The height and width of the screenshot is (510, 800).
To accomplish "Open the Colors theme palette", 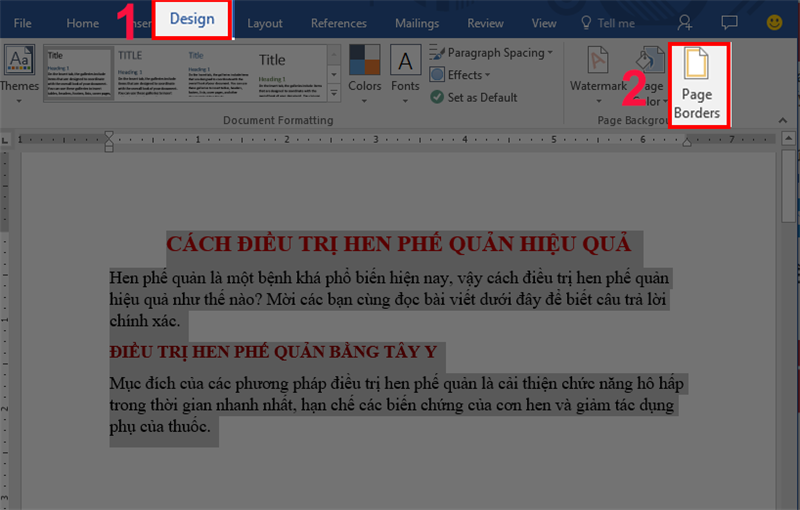I will (364, 74).
